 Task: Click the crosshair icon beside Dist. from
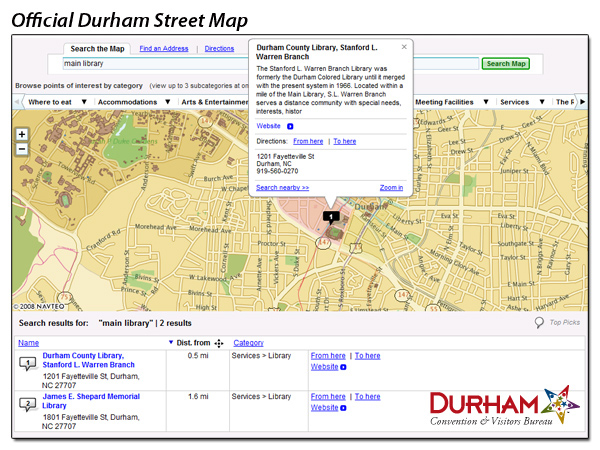[x=219, y=343]
